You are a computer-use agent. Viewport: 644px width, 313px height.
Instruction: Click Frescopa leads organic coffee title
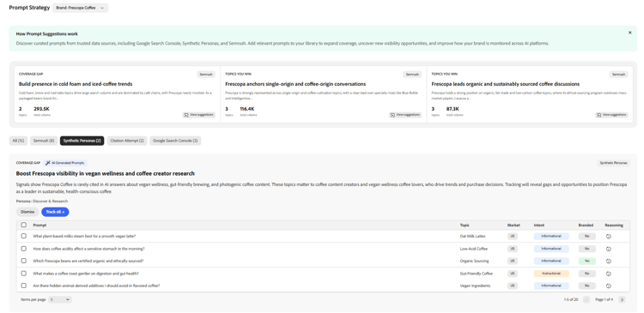(506, 84)
